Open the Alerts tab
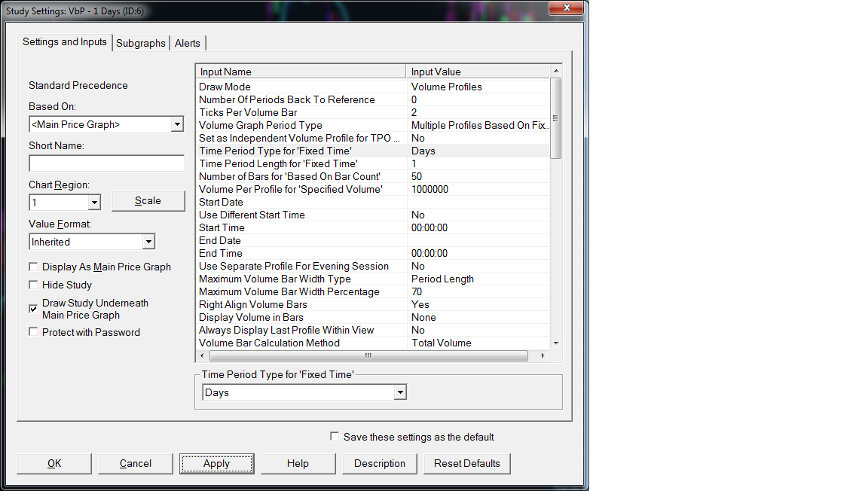The width and height of the screenshot is (868, 491). pyautogui.click(x=188, y=43)
